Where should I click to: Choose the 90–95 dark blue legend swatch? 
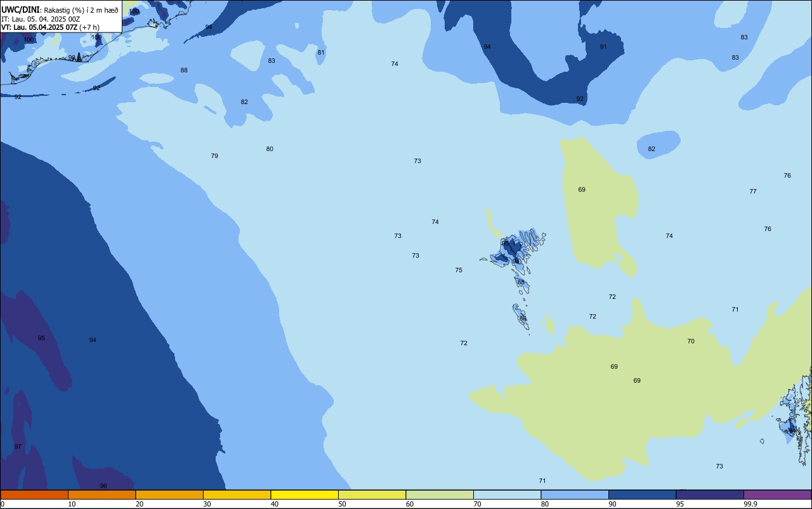point(642,494)
